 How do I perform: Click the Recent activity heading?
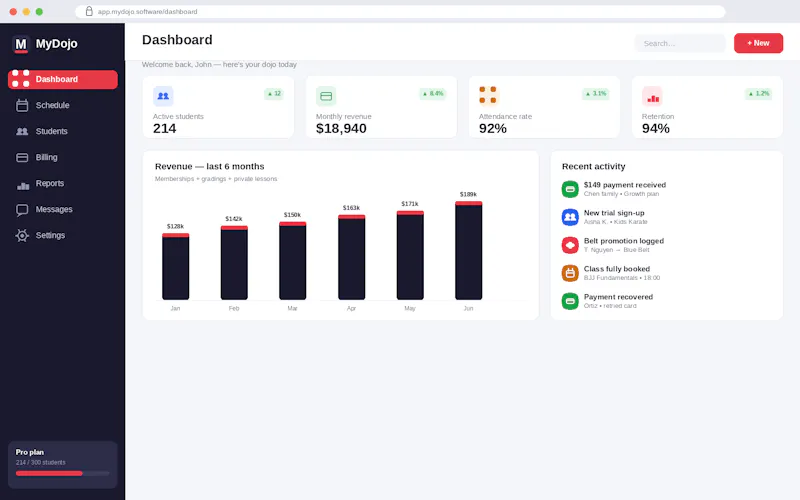click(593, 166)
